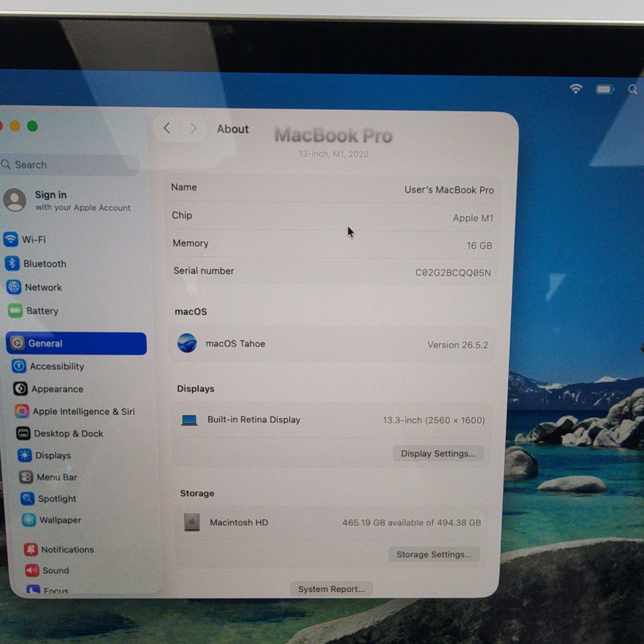Click the 'Version 26.5.2' text
This screenshot has height=644, width=644.
458,345
